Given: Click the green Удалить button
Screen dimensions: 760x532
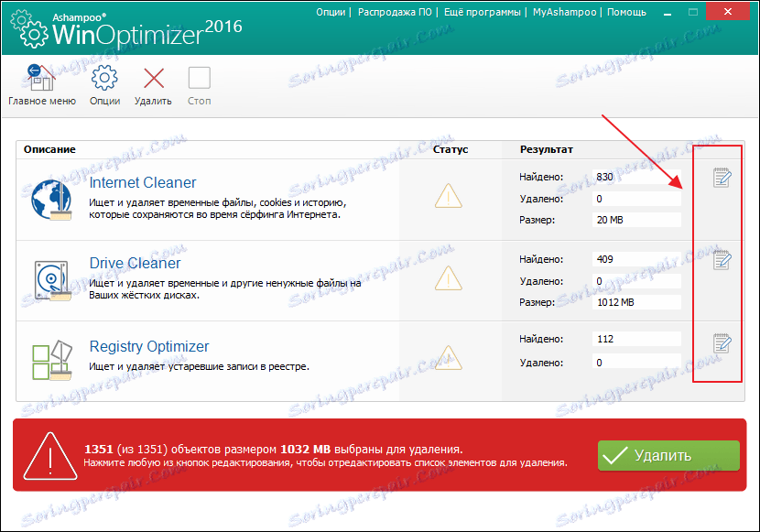Looking at the screenshot, I should [x=668, y=455].
